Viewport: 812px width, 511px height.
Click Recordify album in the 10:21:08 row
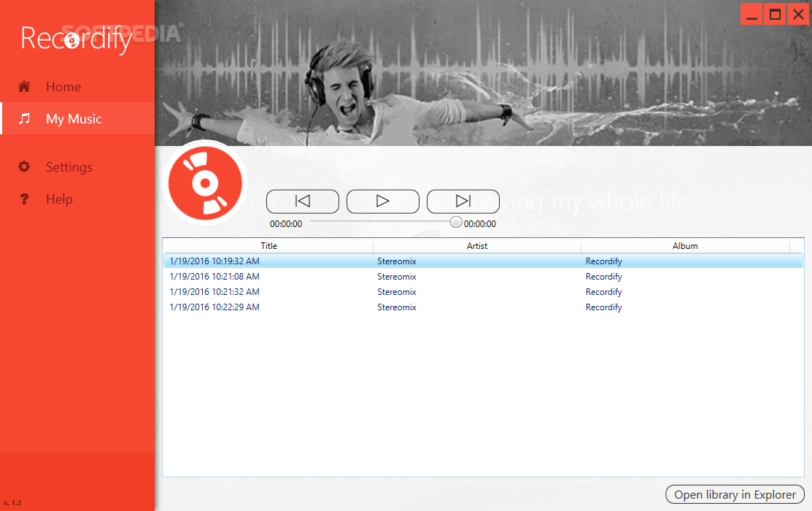(604, 276)
